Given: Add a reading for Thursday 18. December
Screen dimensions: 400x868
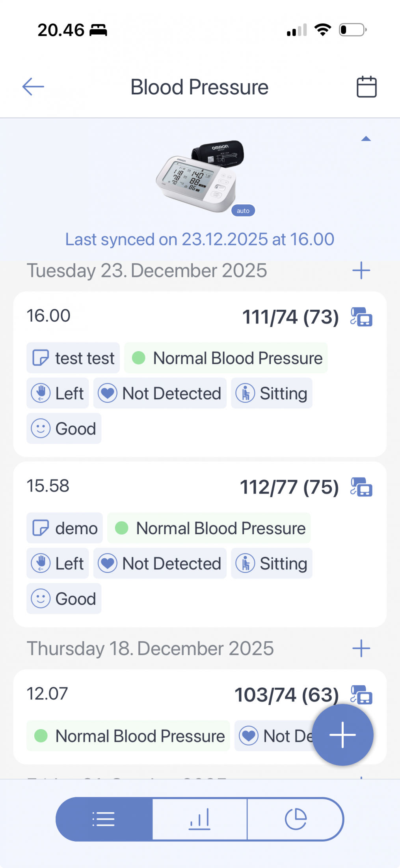Looking at the screenshot, I should pos(361,648).
